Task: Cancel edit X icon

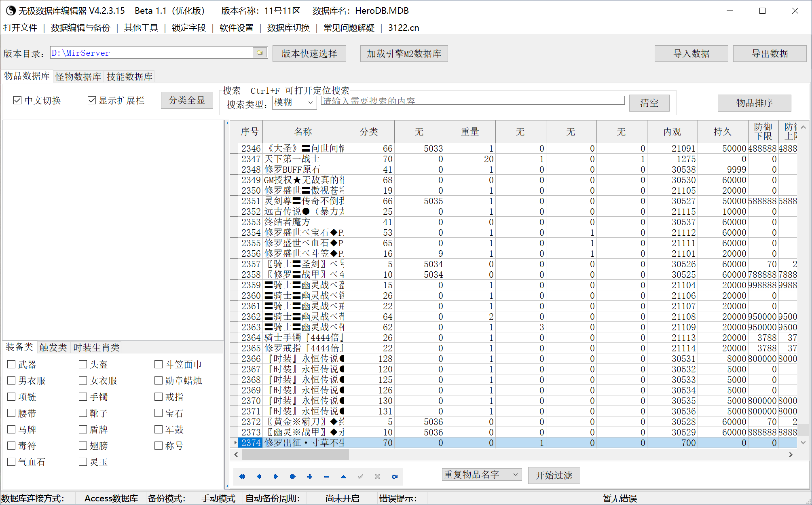Action: [x=377, y=477]
